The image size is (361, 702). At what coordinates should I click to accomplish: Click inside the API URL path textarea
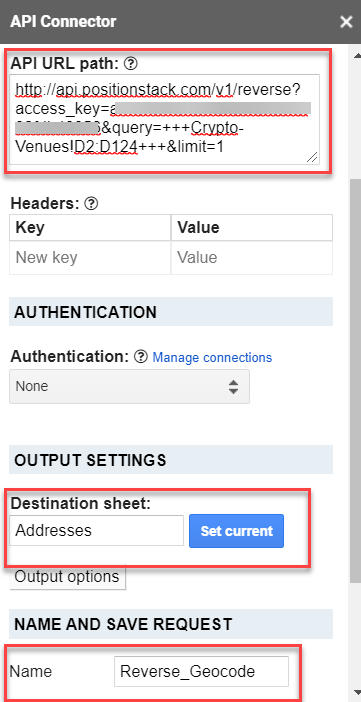(164, 119)
